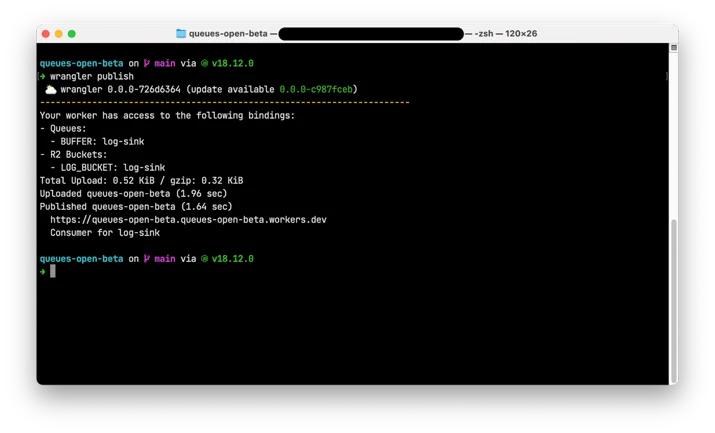Click the green zoom window button
The image size is (715, 433).
[72, 34]
